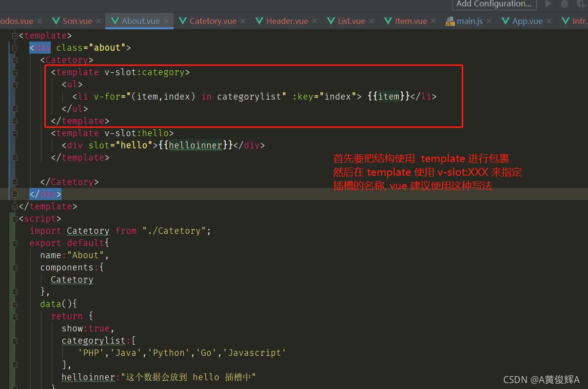Image resolution: width=588 pixels, height=389 pixels.
Task: Click the helloinner data property name
Action: click(88, 377)
